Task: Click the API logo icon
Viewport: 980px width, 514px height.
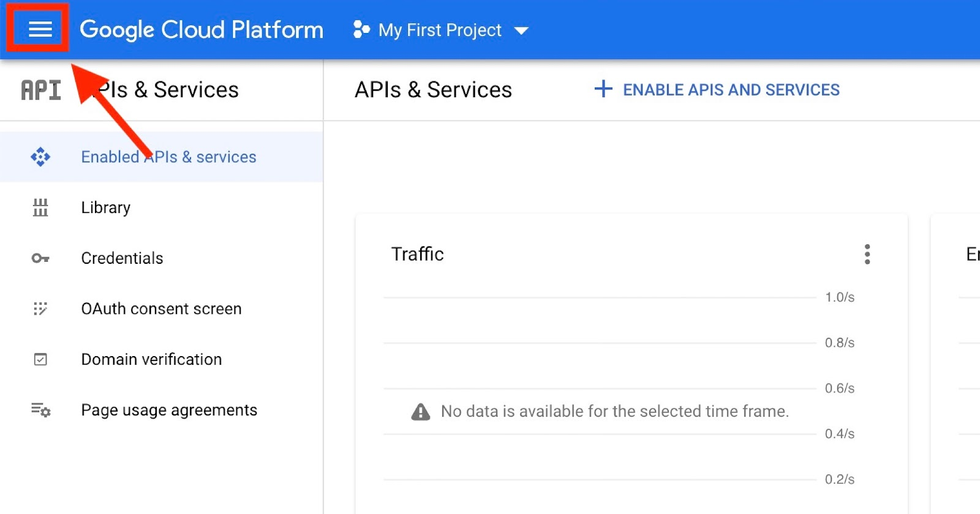Action: click(x=41, y=90)
